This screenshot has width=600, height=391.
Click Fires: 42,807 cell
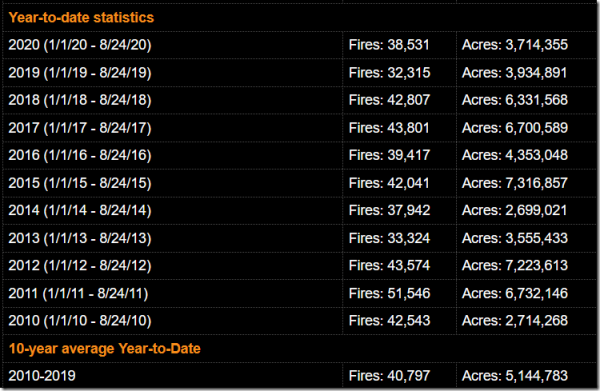389,100
